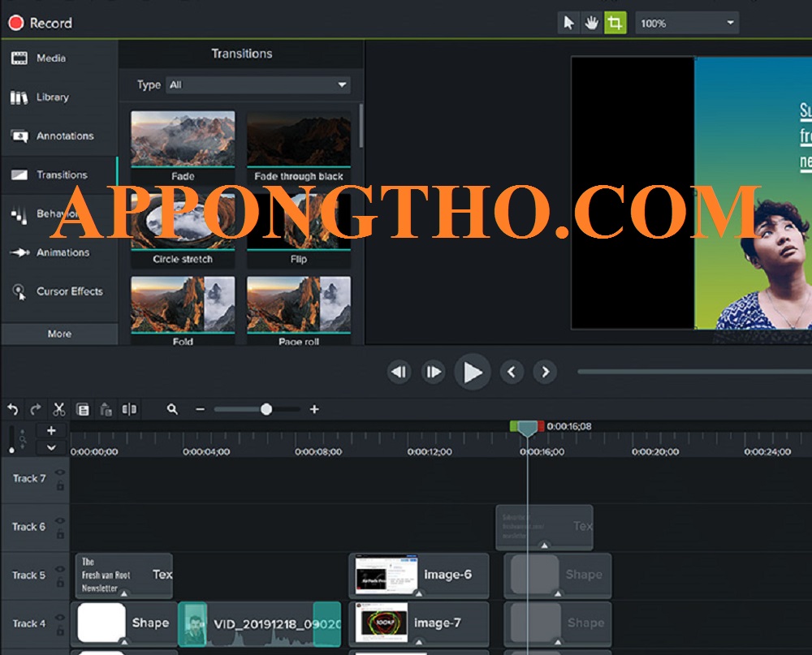Open the 100% canvas zoom dropdown

point(687,24)
